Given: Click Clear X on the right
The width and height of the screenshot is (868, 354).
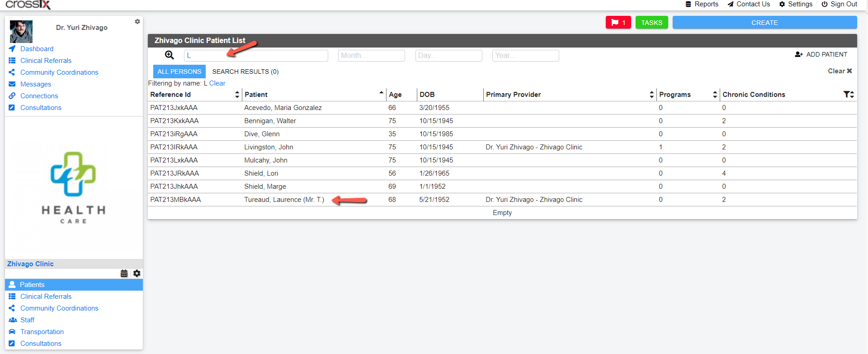Looking at the screenshot, I should point(840,71).
